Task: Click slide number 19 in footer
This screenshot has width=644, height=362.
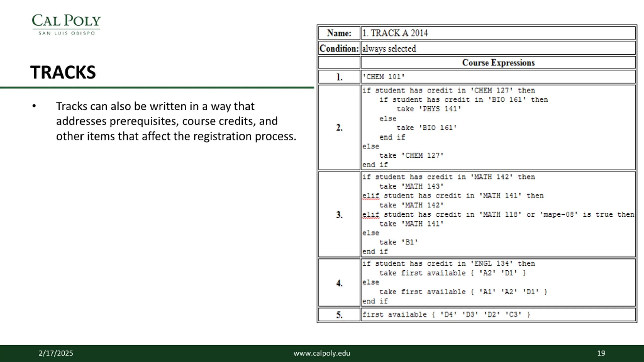Action: pos(601,353)
